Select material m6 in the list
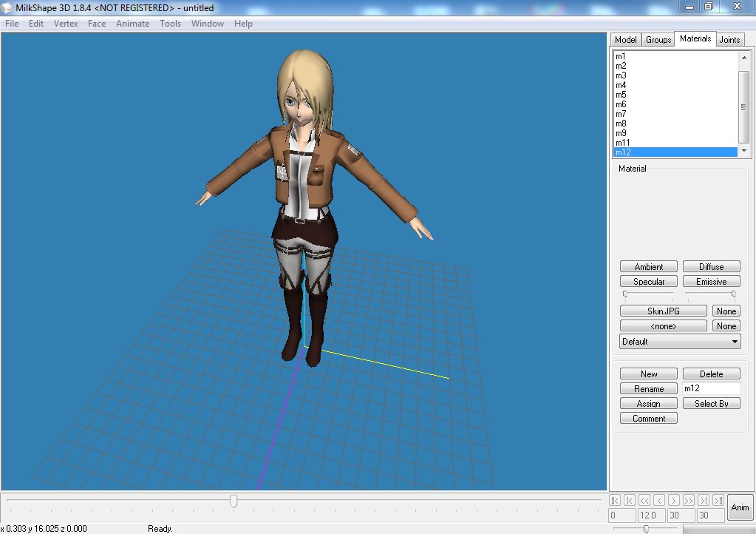Screen dimensions: 756x534 [675, 104]
